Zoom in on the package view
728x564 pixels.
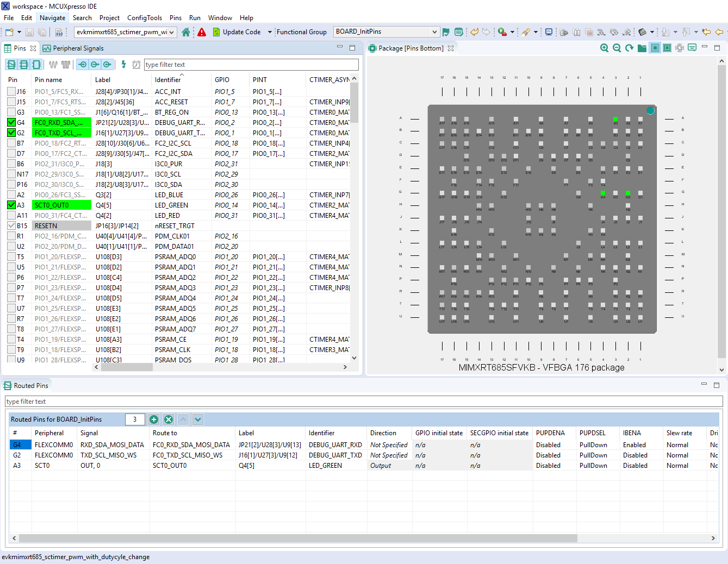pyautogui.click(x=604, y=48)
